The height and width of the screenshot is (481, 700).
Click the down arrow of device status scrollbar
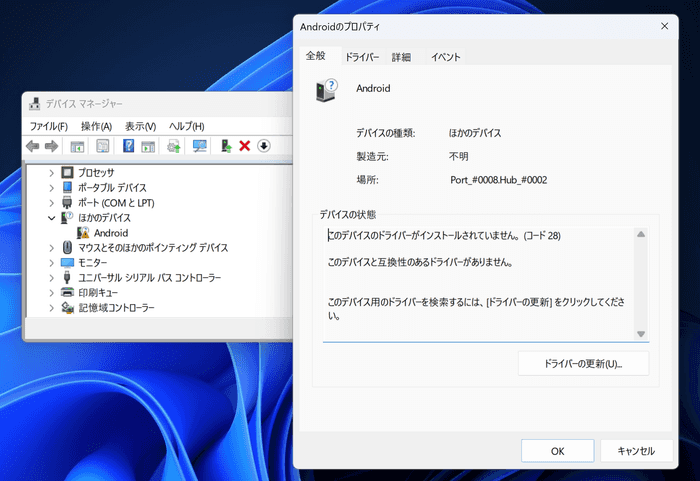[641, 334]
